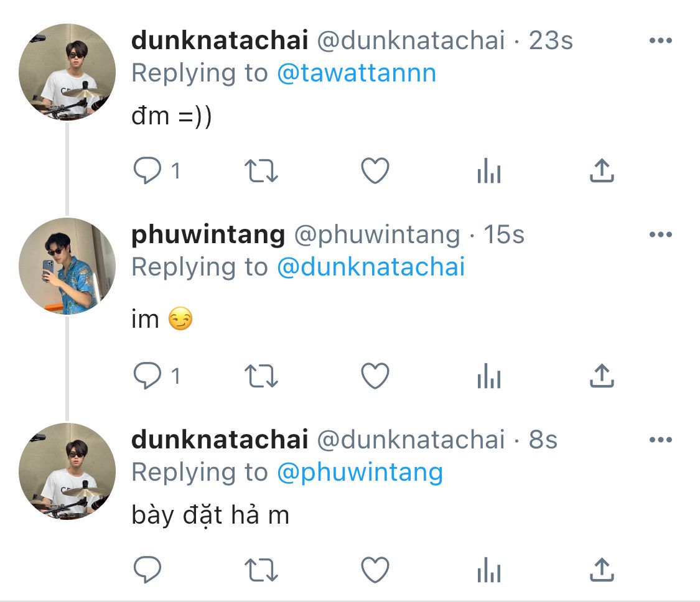The height and width of the screenshot is (602, 700).
Task: Share phuwintang's 'im' tweet
Action: point(601,376)
